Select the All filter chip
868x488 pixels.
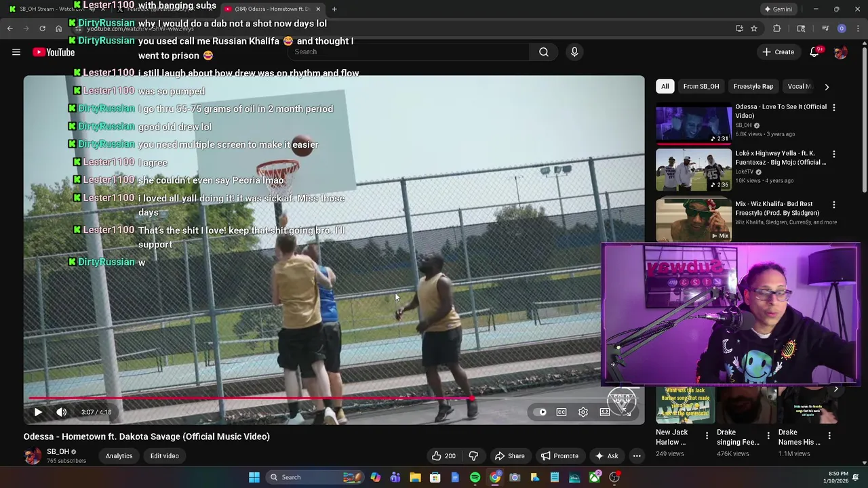pos(665,87)
